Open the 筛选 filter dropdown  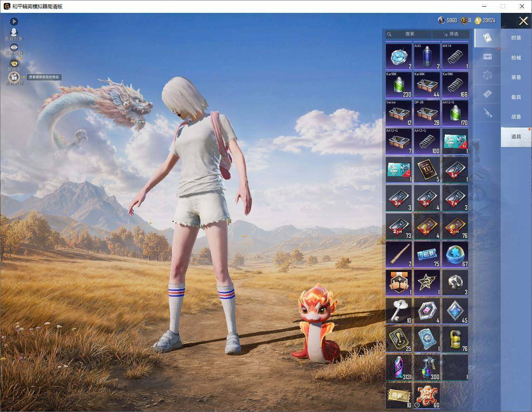pyautogui.click(x=451, y=34)
